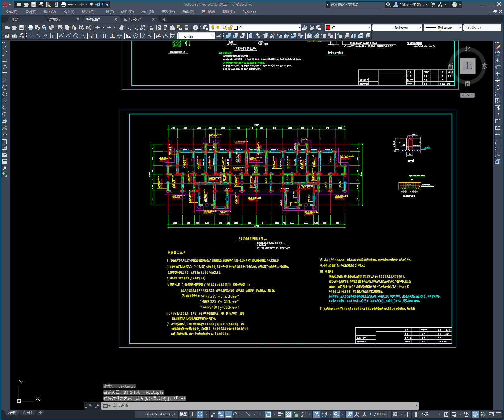Toggle drawing grid display in status bar

(x=193, y=414)
